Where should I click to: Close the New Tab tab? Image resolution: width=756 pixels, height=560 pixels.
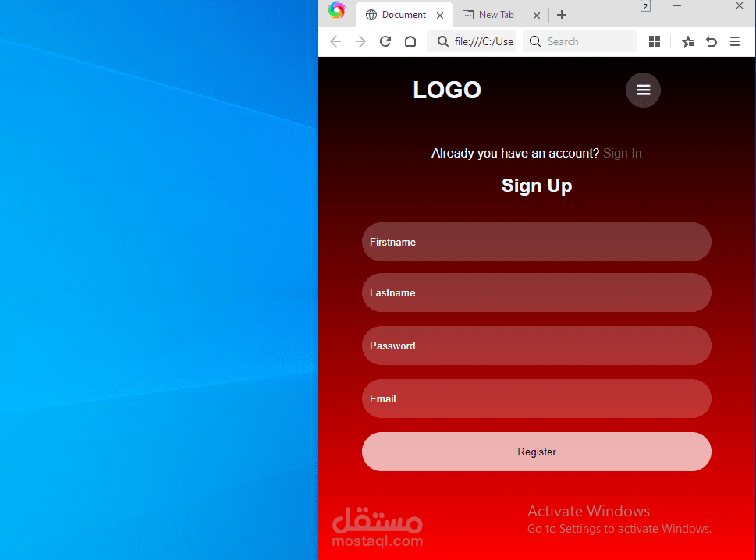click(x=537, y=16)
